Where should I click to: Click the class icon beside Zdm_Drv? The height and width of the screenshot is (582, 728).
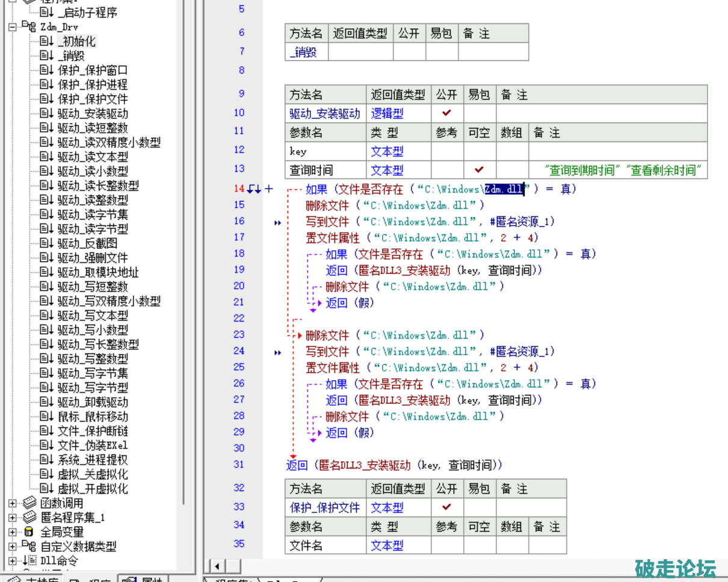(x=28, y=27)
